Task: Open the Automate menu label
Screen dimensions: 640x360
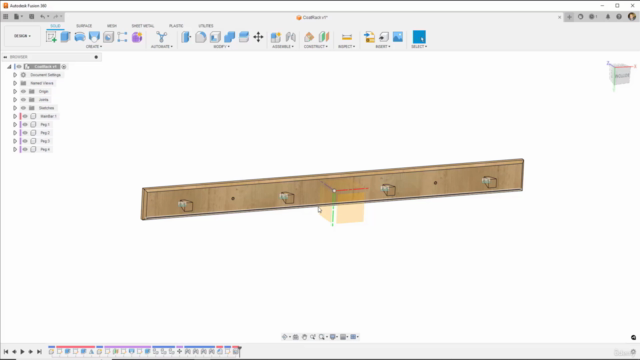Action: [x=162, y=47]
